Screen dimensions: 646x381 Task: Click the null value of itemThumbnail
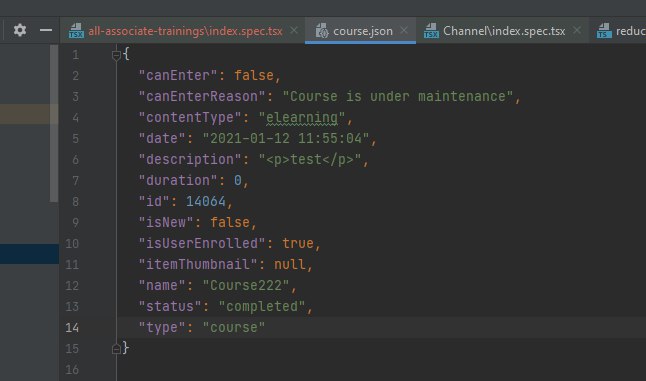(x=290, y=264)
